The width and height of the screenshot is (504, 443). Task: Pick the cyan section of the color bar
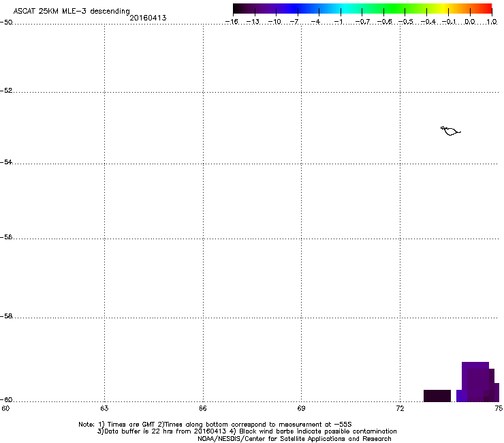coord(344,9)
